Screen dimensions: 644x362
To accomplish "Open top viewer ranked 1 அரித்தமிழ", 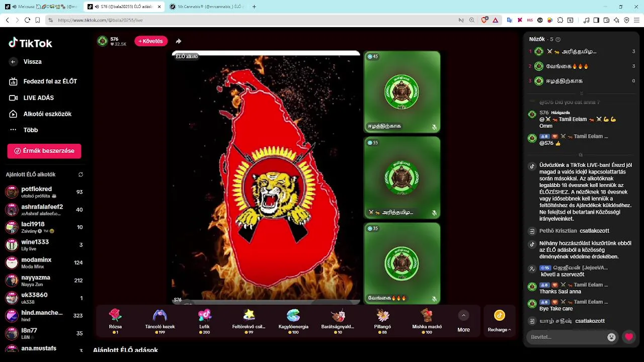I will tap(582, 51).
